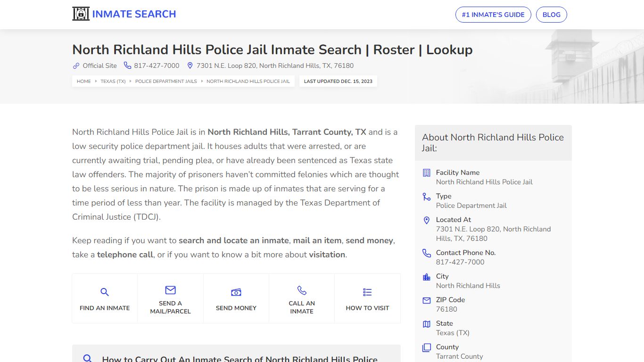Click bold text mail an item

(317, 240)
